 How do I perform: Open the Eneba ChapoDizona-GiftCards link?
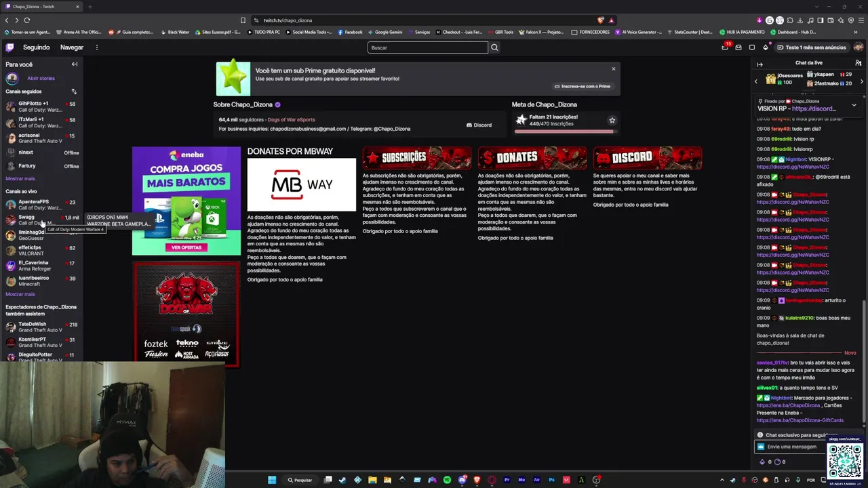(x=800, y=420)
